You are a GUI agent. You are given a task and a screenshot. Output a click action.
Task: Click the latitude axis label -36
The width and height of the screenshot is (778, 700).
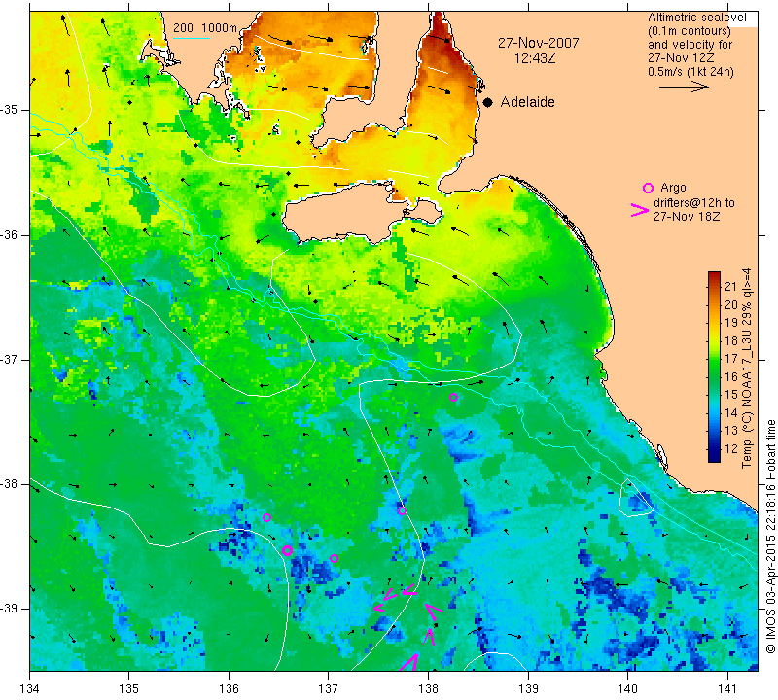pos(10,234)
